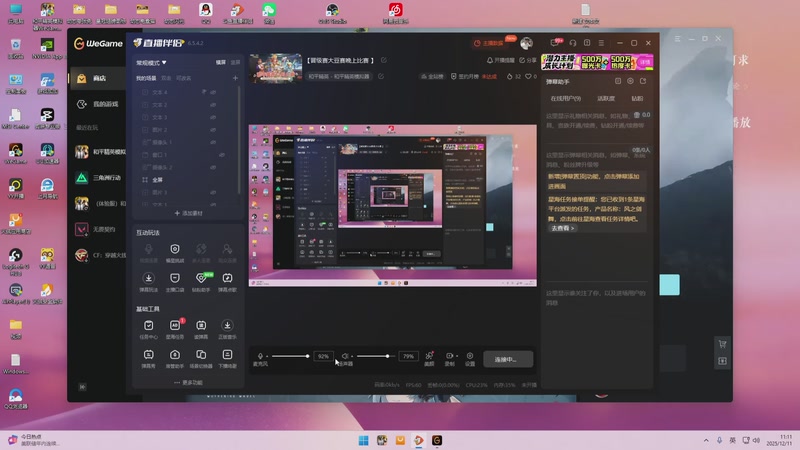
Task: Open 商店 in the WeGame sidebar
Action: [x=97, y=79]
